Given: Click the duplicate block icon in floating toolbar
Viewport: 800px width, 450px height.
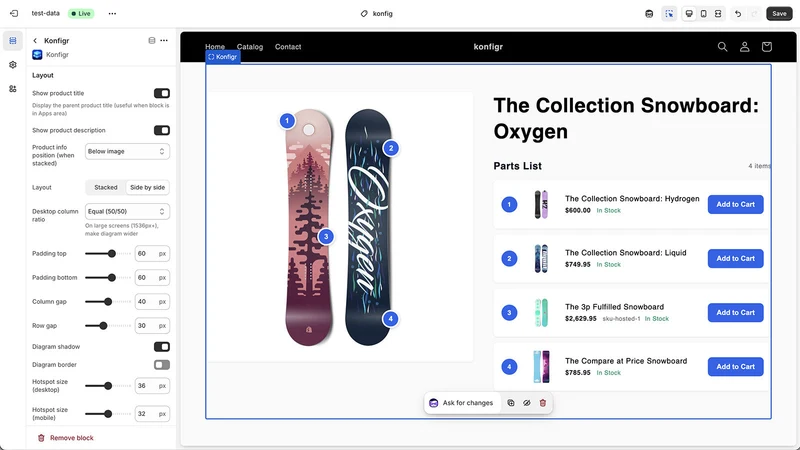Looking at the screenshot, I should pos(511,403).
